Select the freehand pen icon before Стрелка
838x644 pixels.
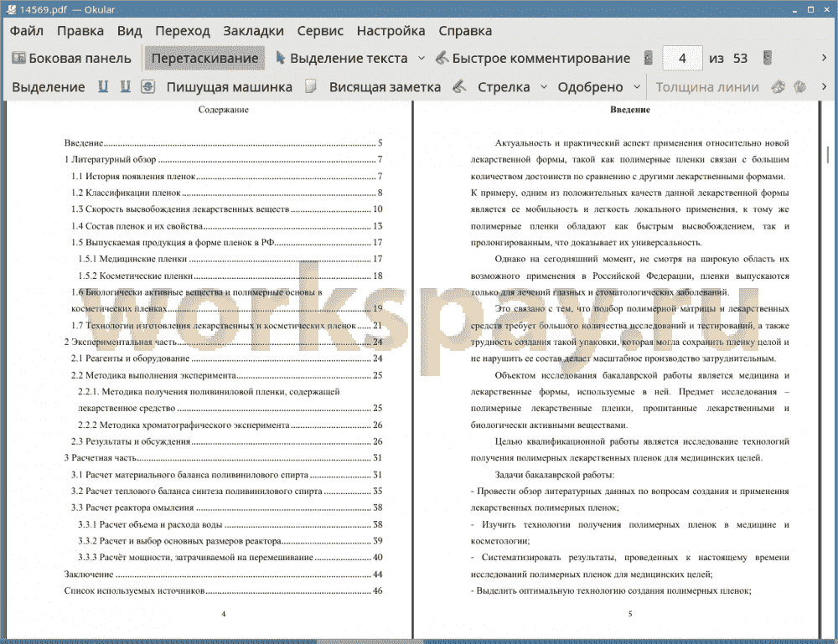tap(459, 86)
